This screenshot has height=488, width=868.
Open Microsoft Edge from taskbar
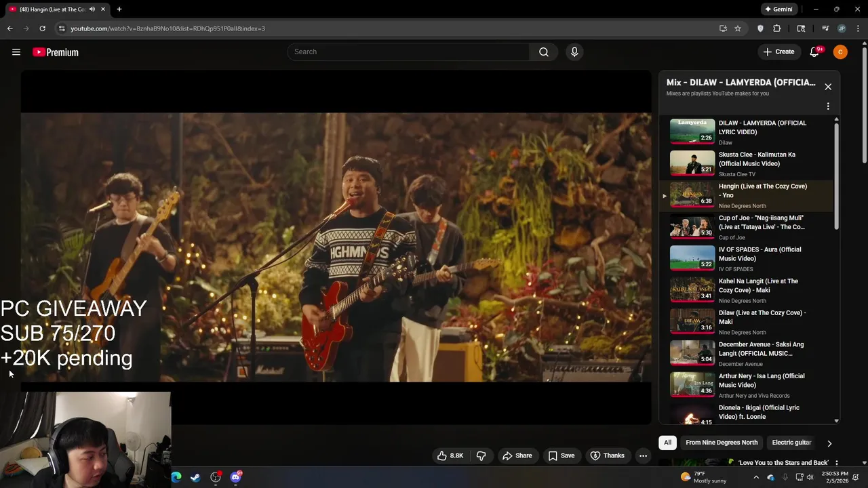tap(176, 477)
